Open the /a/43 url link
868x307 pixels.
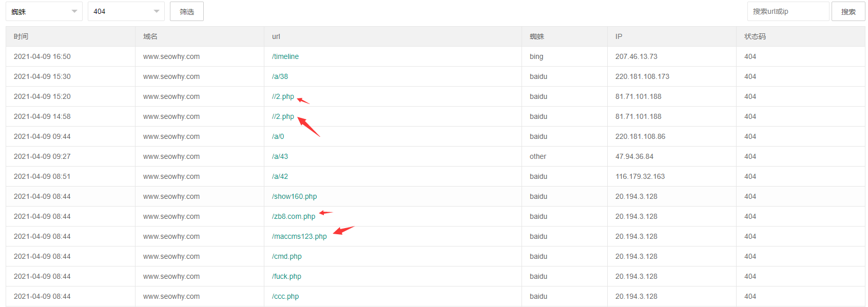[x=280, y=156]
